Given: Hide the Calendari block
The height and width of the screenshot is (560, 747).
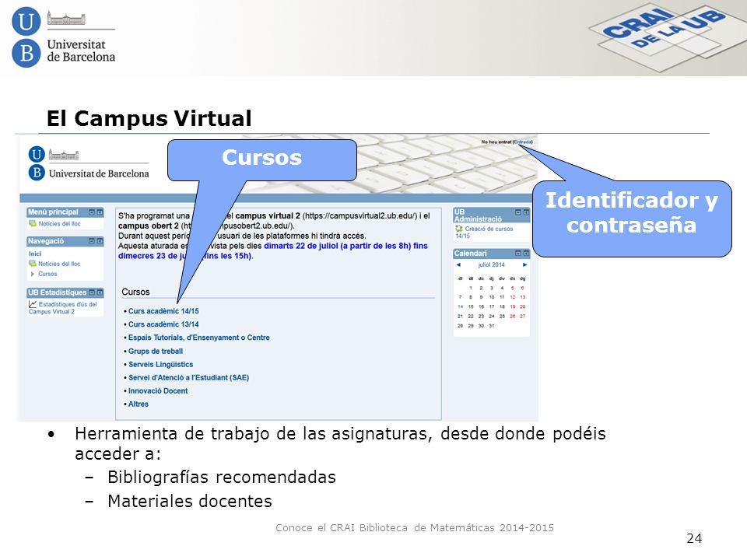Looking at the screenshot, I should pyautogui.click(x=518, y=254).
